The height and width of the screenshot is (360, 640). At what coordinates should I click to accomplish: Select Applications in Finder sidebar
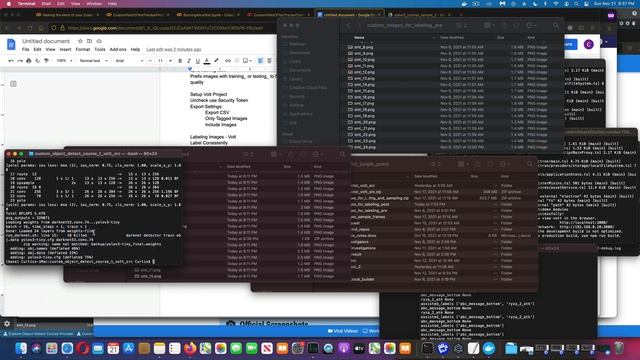pyautogui.click(x=301, y=114)
